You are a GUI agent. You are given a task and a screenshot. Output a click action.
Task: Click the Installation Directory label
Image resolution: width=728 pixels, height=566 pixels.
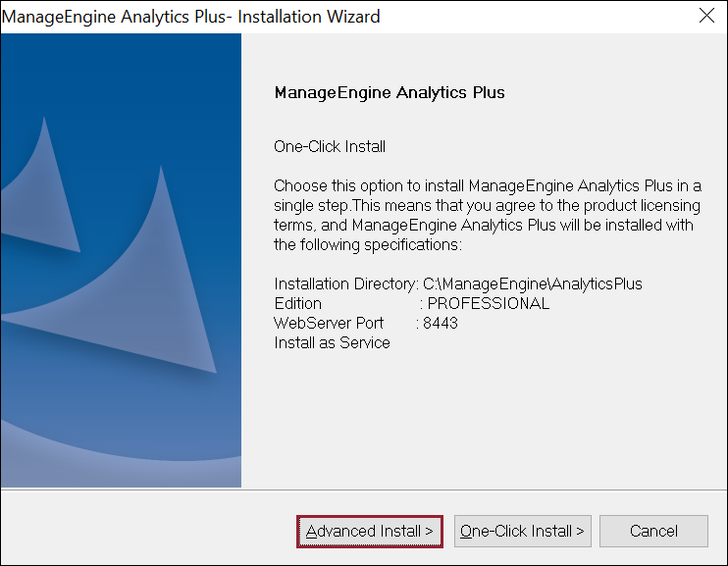pyautogui.click(x=345, y=284)
